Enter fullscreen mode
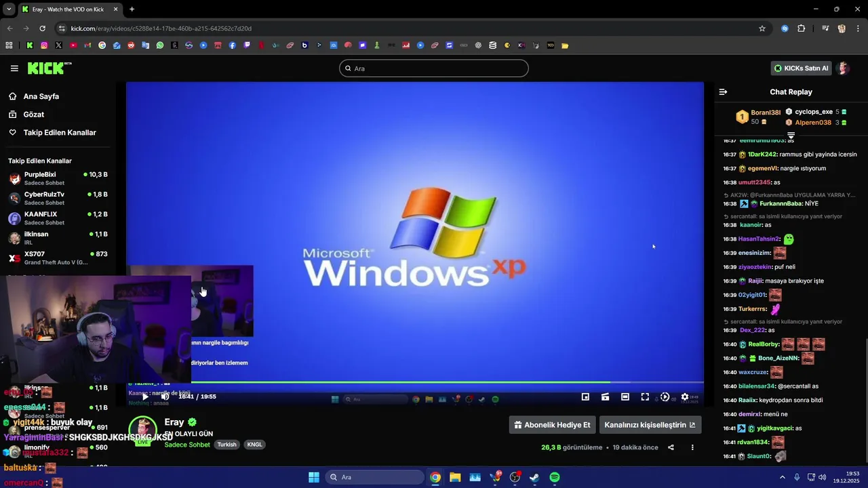The height and width of the screenshot is (488, 868). tap(645, 397)
